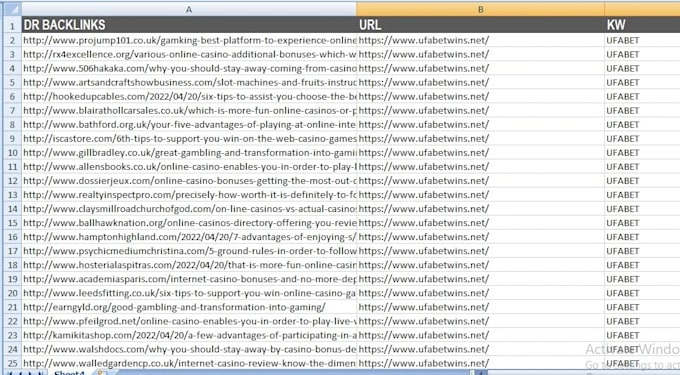
Task: Select the gillbradley.co.uk backlink cell
Action: (189, 153)
